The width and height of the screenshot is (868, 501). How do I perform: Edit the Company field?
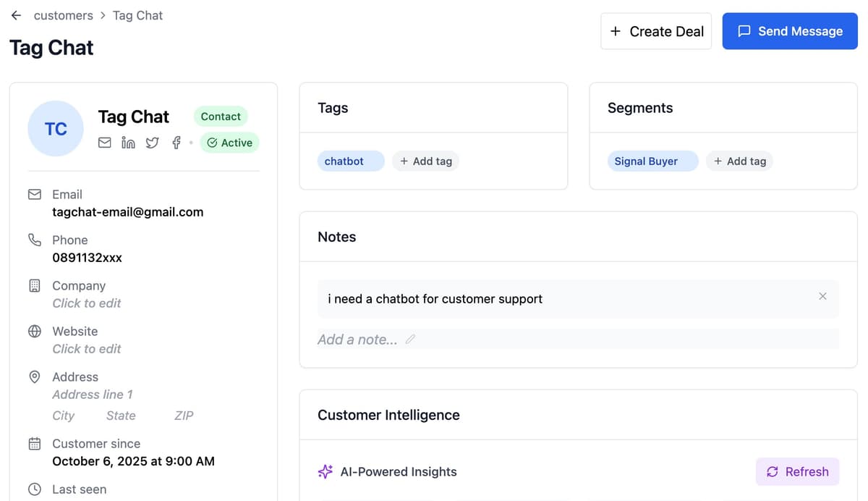point(87,303)
